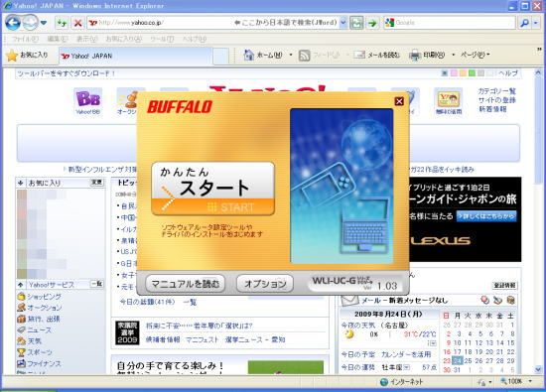Click the マニフェスト link
This screenshot has height=392, width=546.
(202, 339)
